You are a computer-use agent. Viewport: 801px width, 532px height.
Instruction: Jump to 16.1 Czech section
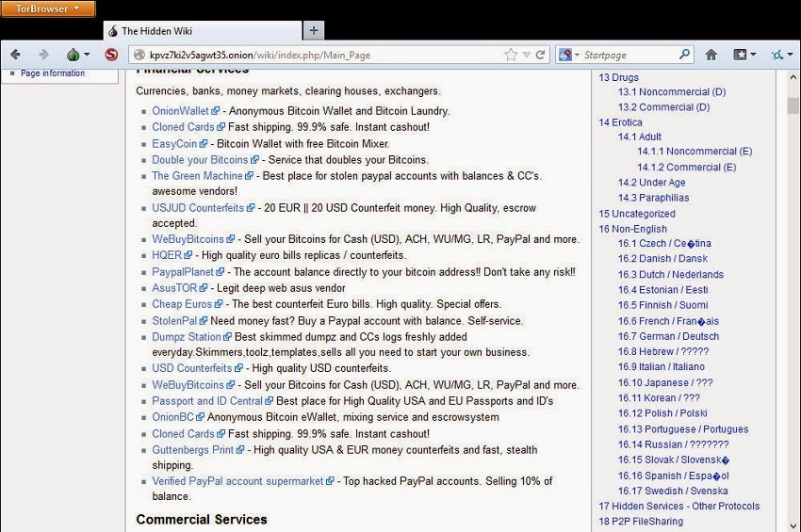664,243
